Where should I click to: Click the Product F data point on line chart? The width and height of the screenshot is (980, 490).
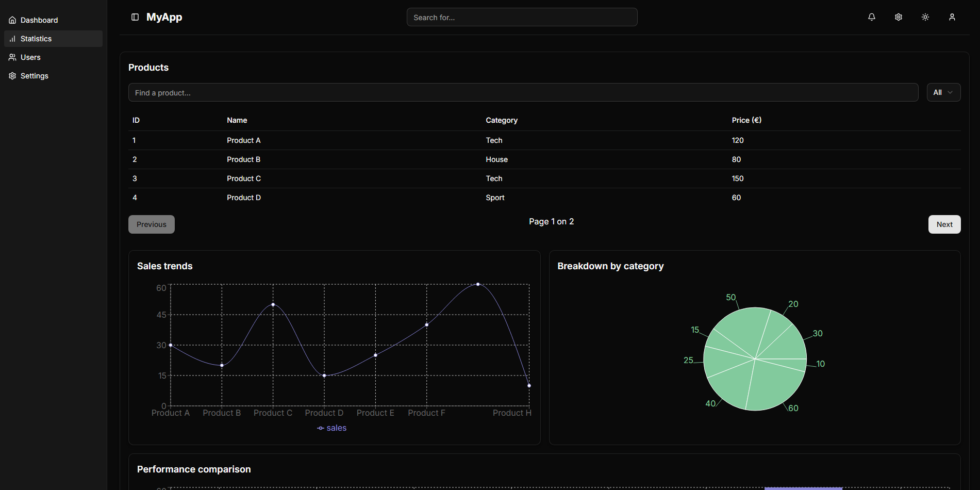pyautogui.click(x=427, y=325)
